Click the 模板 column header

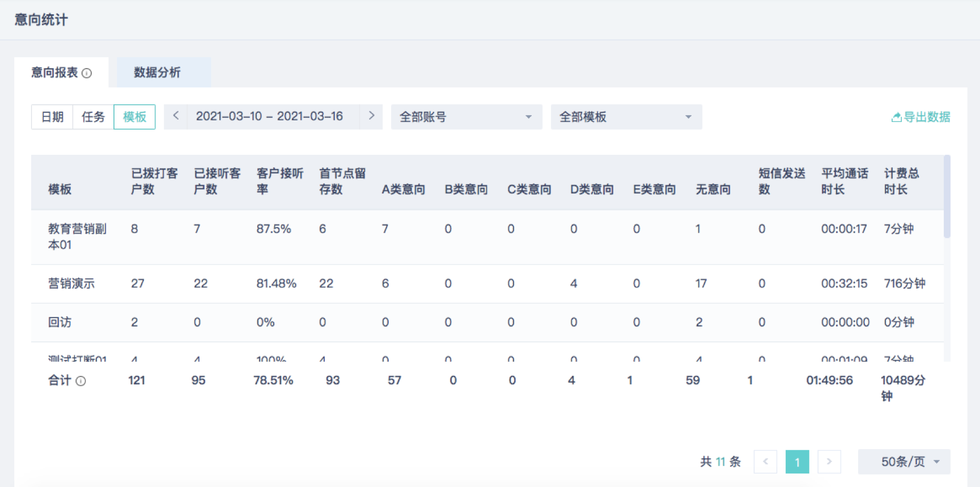[x=60, y=189]
